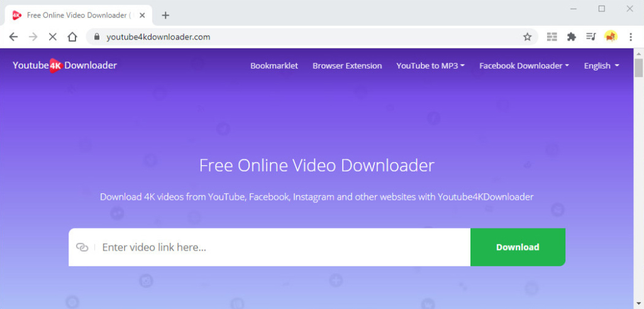Open the English language dropdown

point(602,66)
